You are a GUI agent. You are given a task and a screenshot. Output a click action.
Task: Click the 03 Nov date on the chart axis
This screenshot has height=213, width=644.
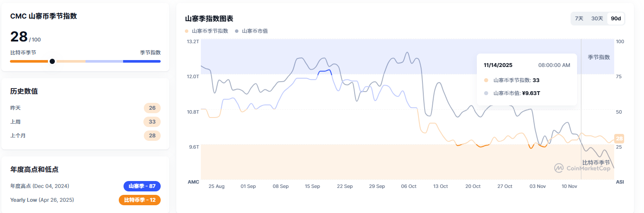pos(537,186)
